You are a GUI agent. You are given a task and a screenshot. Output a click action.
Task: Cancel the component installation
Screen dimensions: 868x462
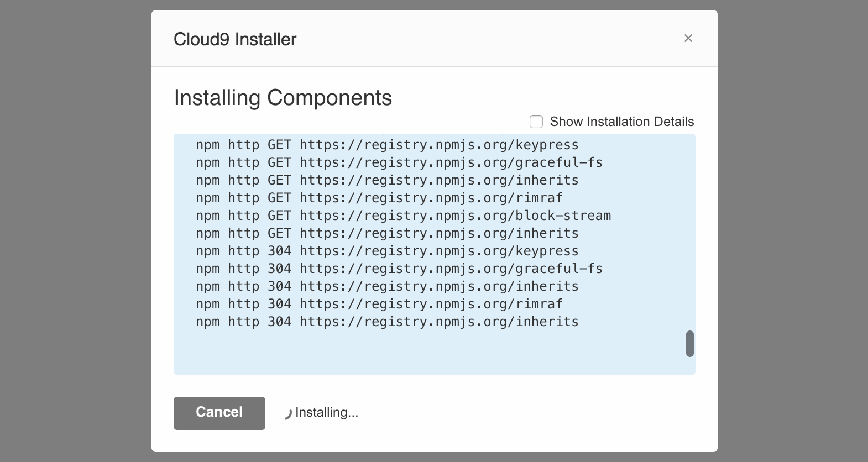(219, 413)
